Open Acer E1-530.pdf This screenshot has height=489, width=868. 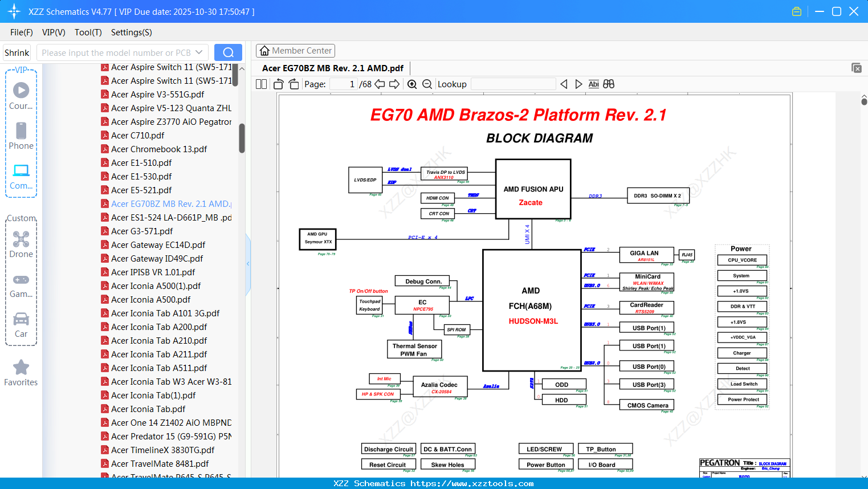(141, 177)
